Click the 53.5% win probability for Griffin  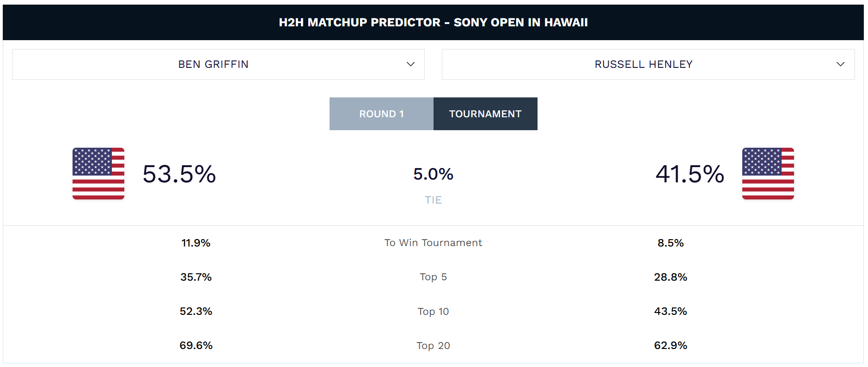click(179, 174)
